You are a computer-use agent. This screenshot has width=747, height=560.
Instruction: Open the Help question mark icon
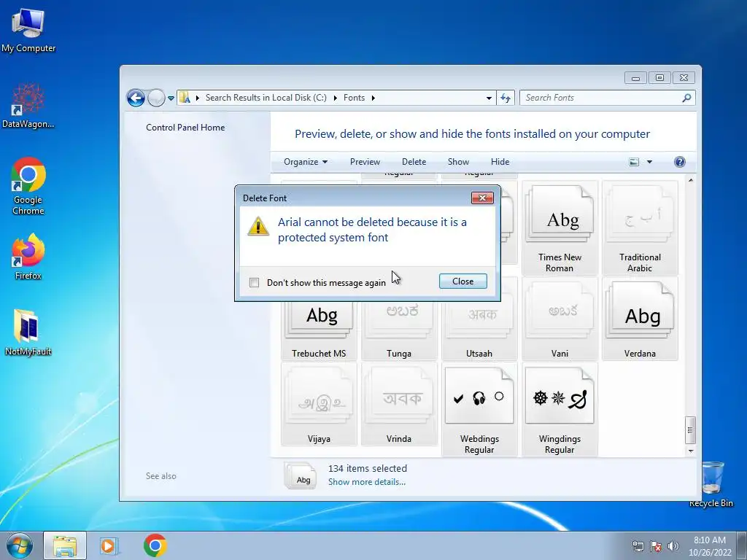tap(680, 162)
